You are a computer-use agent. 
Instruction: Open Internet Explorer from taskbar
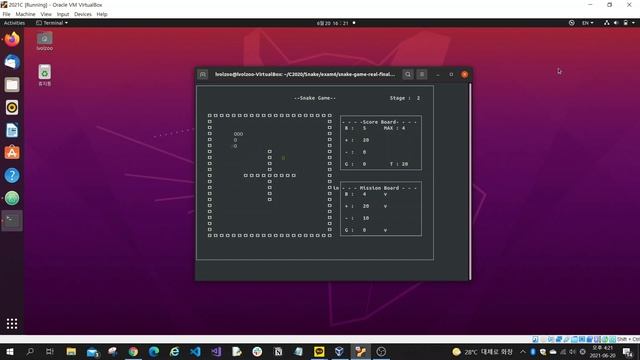tap(175, 352)
